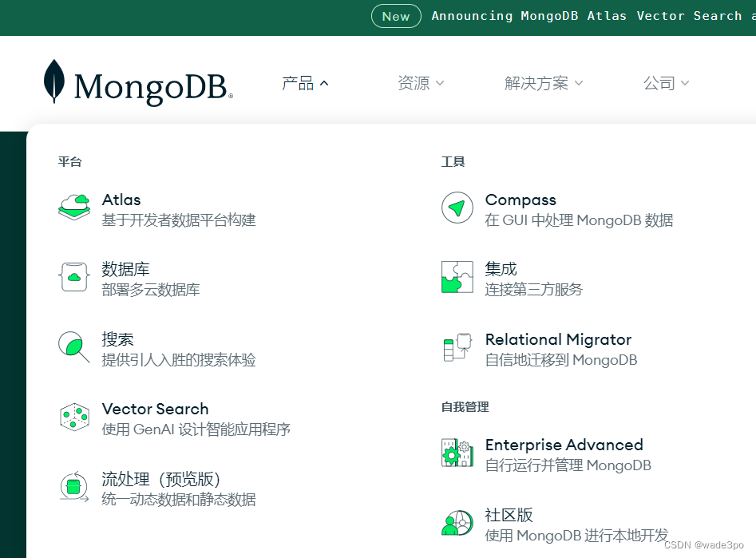
Task: Open the 公司 navigation menu
Action: 667,84
